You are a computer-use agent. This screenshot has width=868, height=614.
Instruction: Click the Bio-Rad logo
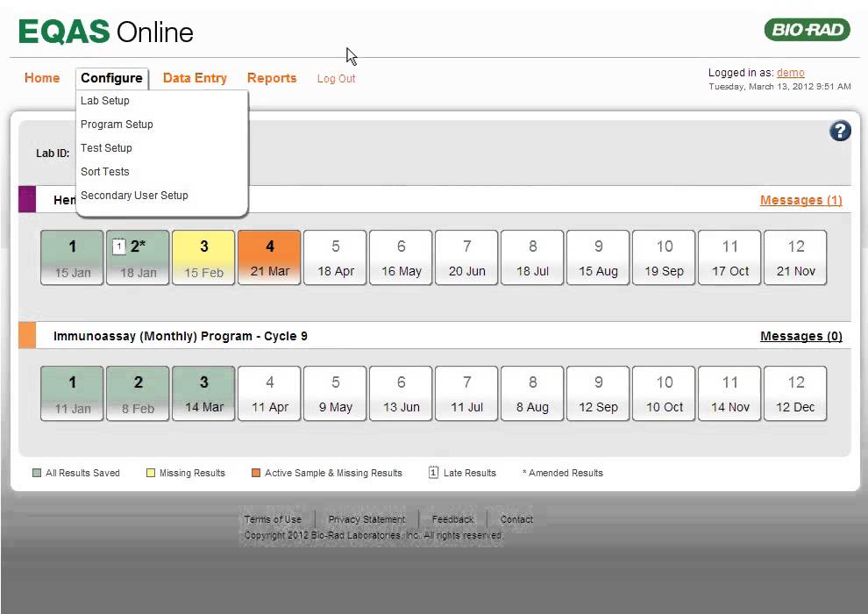coord(808,29)
